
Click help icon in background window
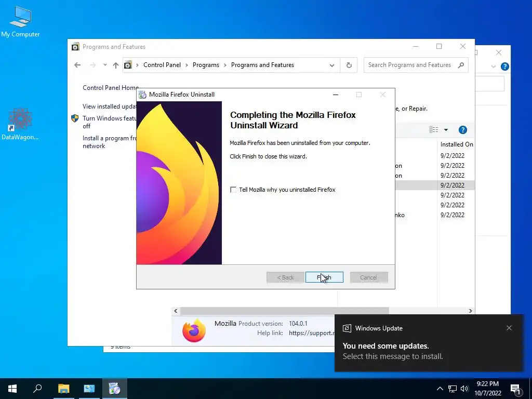coord(504,66)
